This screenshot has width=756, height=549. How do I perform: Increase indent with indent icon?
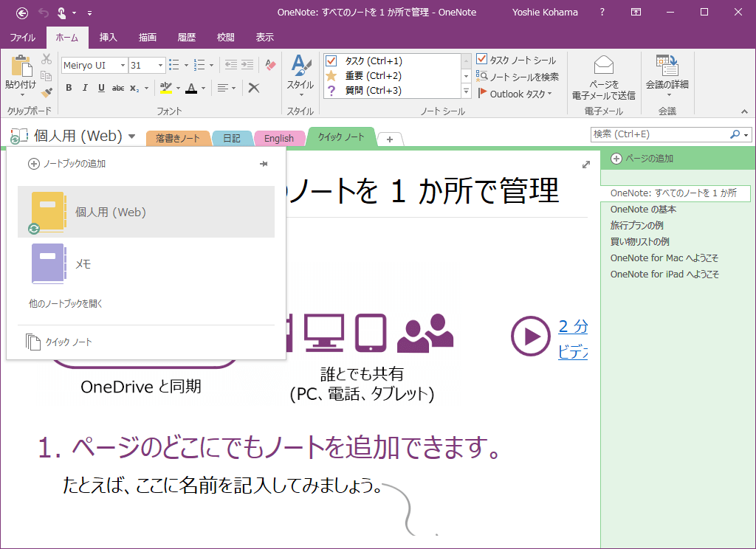pyautogui.click(x=247, y=65)
